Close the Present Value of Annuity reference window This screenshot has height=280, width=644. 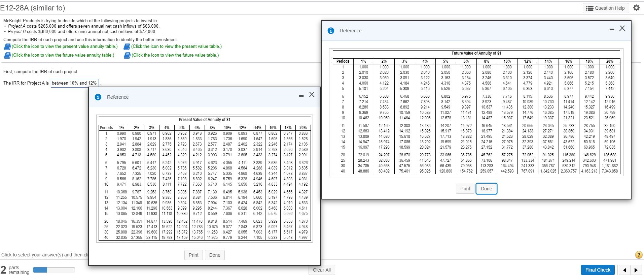312,95
